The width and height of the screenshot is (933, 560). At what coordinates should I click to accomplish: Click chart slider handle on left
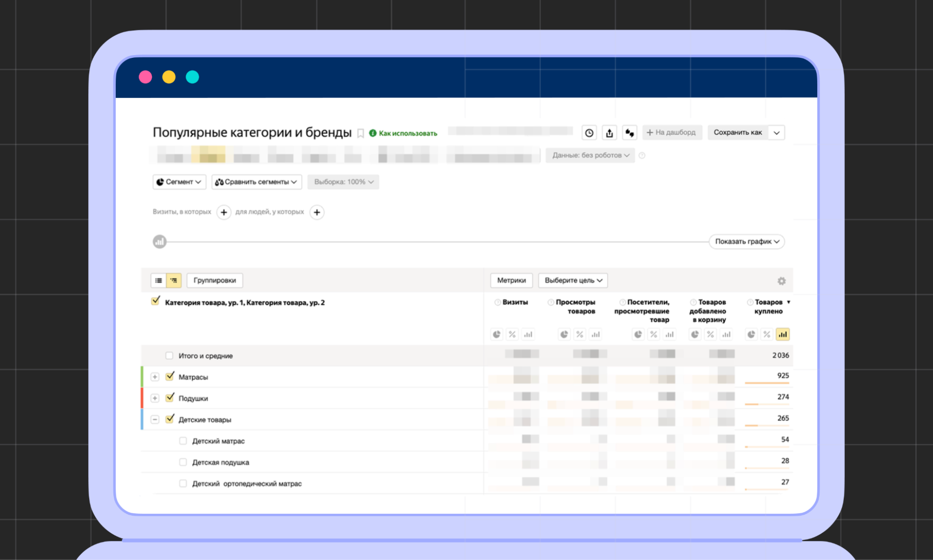(x=160, y=242)
